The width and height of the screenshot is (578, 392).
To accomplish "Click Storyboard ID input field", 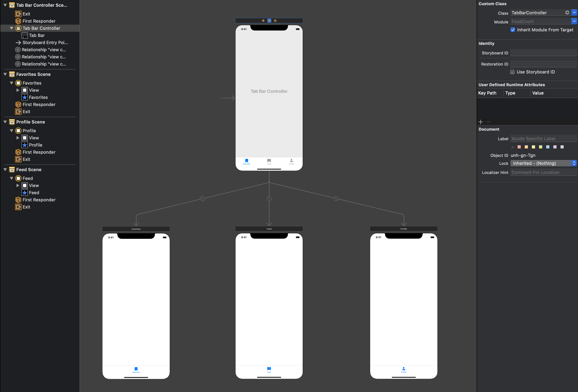I will click(543, 53).
